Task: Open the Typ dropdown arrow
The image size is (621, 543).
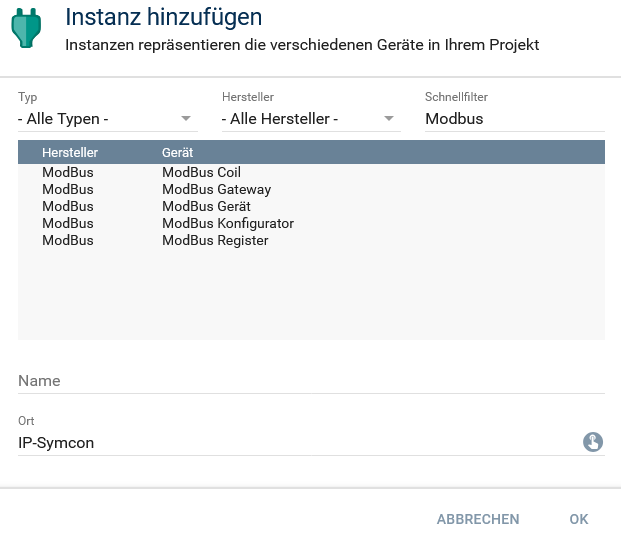Action: [x=186, y=119]
